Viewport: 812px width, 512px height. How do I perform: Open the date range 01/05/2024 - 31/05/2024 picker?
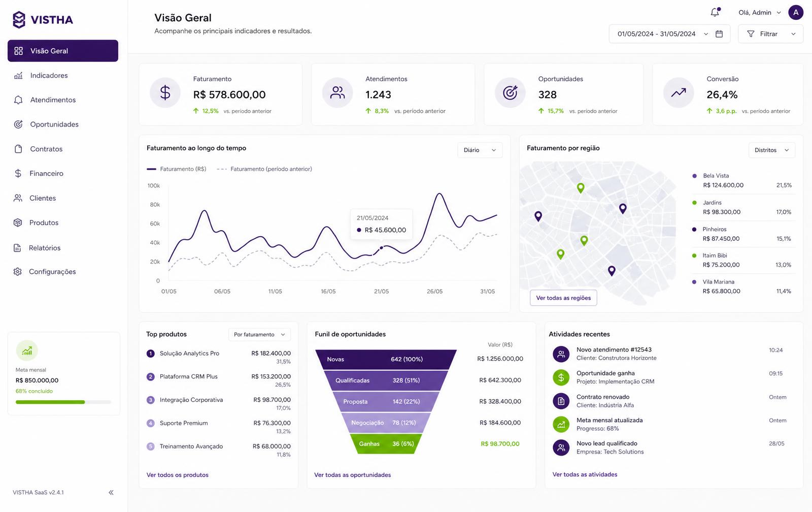tap(669, 34)
